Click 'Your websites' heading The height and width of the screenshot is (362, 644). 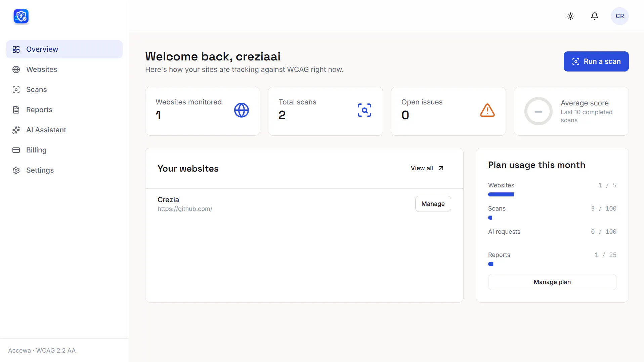pyautogui.click(x=188, y=169)
